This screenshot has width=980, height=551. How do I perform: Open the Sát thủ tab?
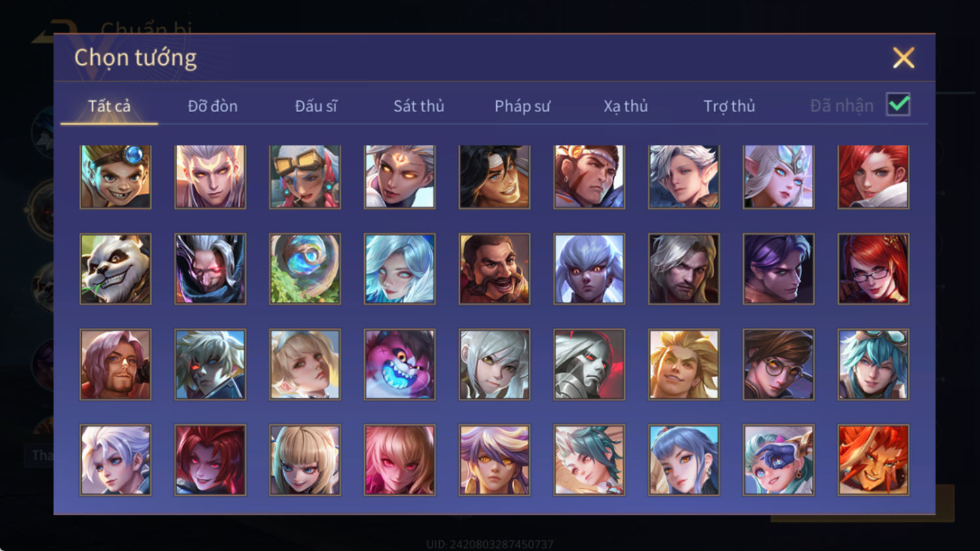coord(419,106)
